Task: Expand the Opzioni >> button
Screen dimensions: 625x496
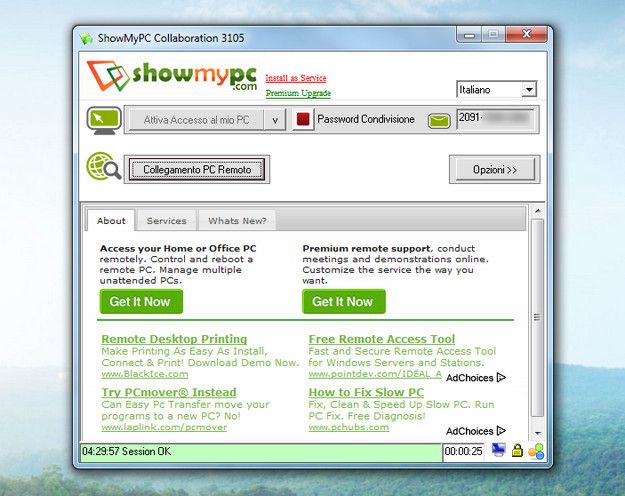Action: click(495, 169)
